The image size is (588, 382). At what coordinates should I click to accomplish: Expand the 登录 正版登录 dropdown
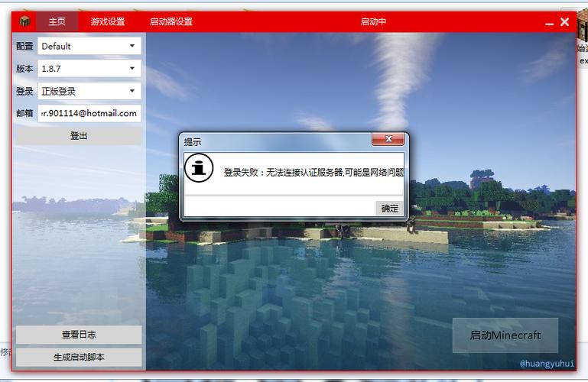click(89, 91)
